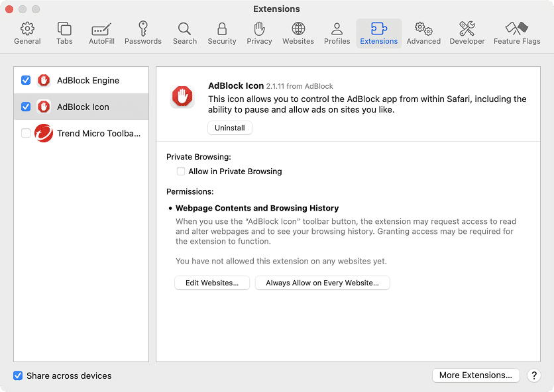Switch to the Extensions tab
554x392 pixels.
pos(378,32)
